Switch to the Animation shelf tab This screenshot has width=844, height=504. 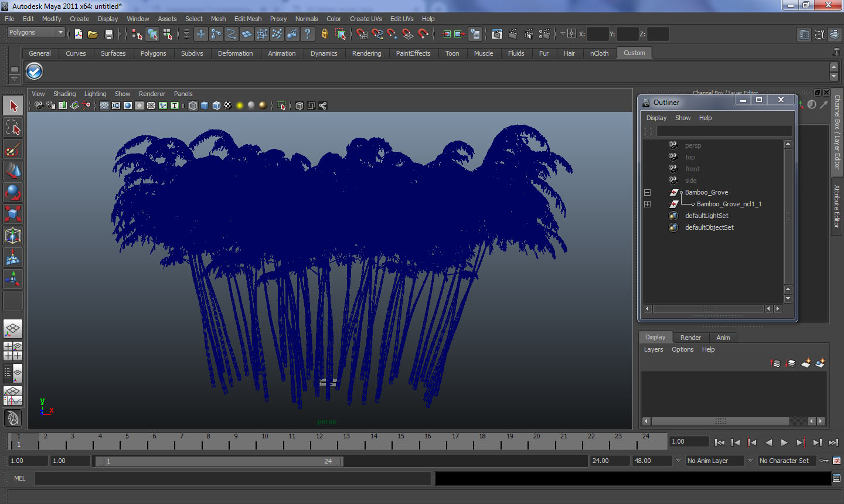[x=282, y=53]
